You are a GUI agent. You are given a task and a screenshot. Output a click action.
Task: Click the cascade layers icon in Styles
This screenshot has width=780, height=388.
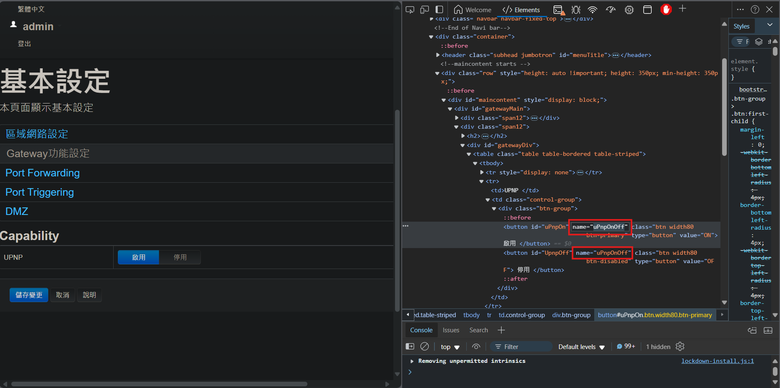tap(759, 42)
